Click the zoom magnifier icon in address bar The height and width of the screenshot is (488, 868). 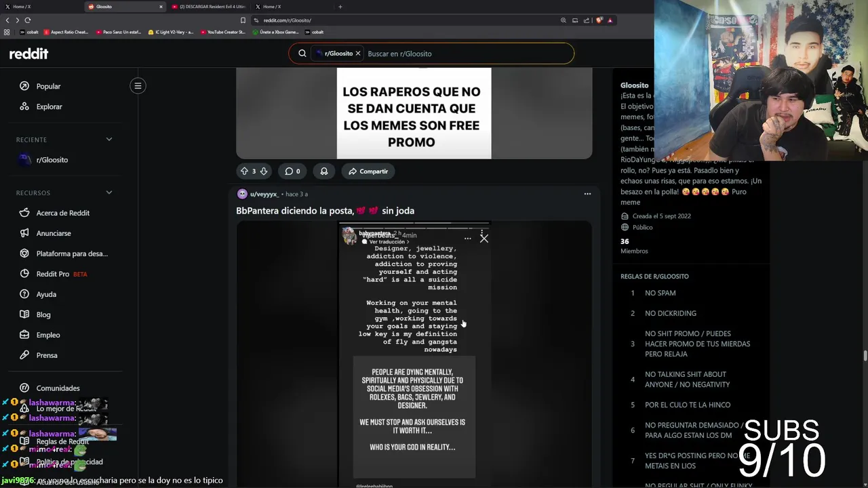click(563, 20)
